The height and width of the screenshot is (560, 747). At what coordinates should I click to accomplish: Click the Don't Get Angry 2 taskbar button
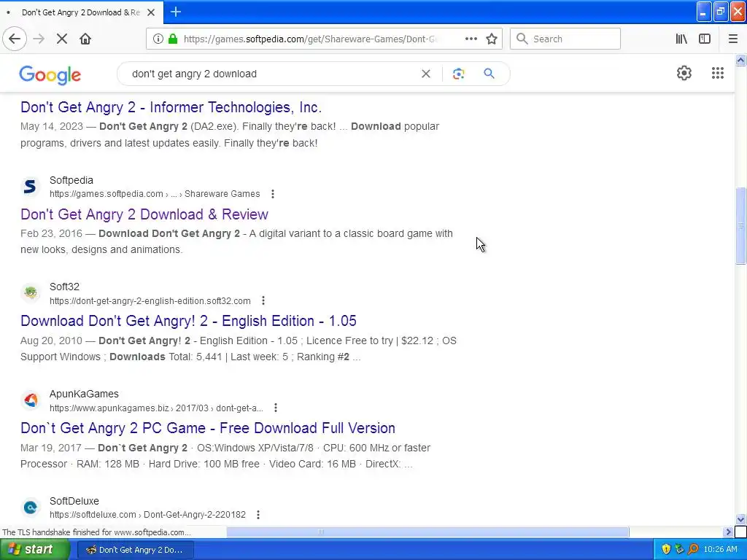(x=135, y=550)
